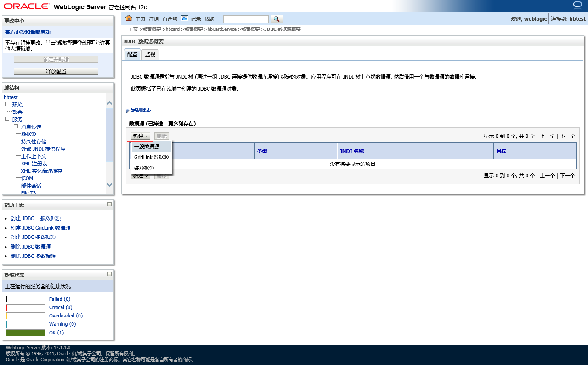Sort by the 类型 column header
This screenshot has height=368, width=588.
click(262, 151)
